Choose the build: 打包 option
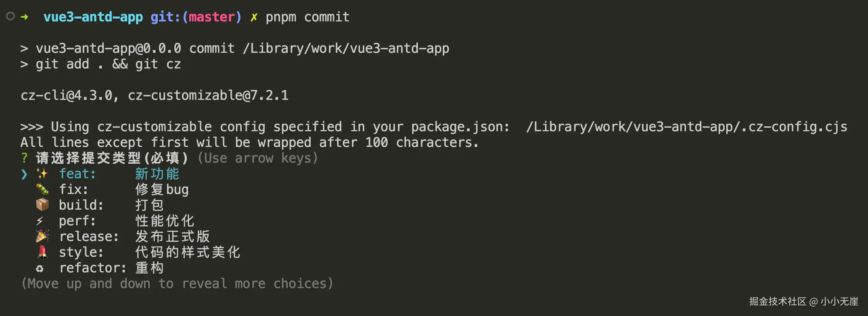The width and height of the screenshot is (868, 316). 111,205
